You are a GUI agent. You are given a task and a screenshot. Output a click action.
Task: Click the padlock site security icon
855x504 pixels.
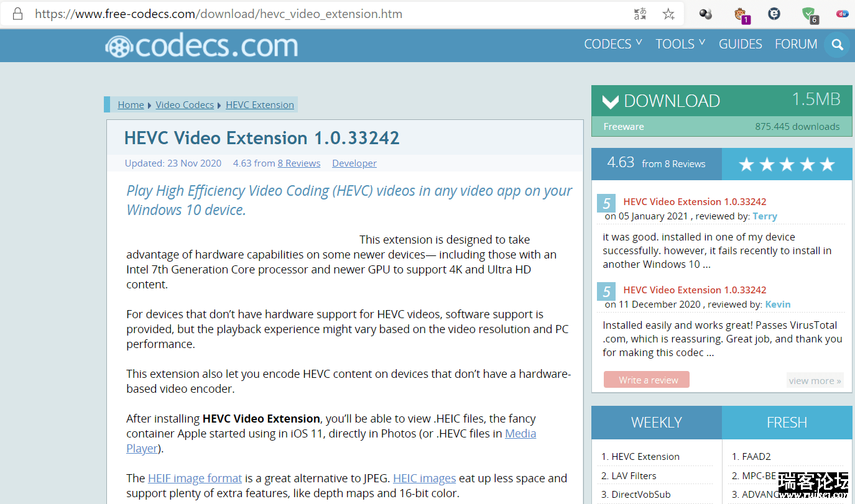click(x=18, y=14)
